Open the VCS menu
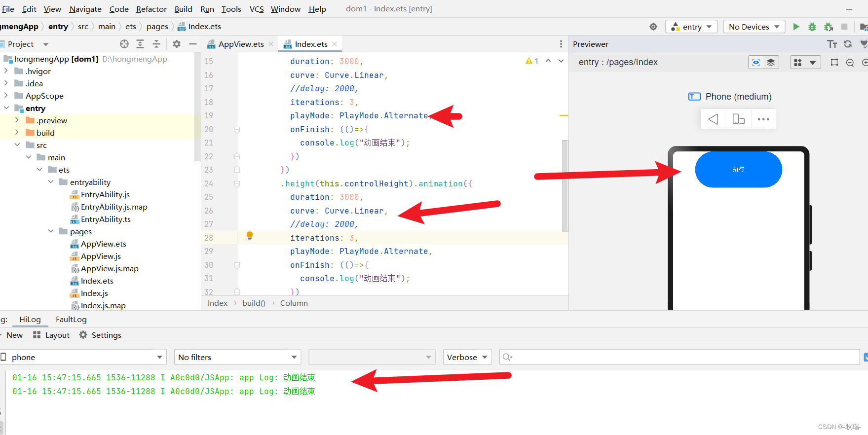This screenshot has width=868, height=435. (257, 9)
